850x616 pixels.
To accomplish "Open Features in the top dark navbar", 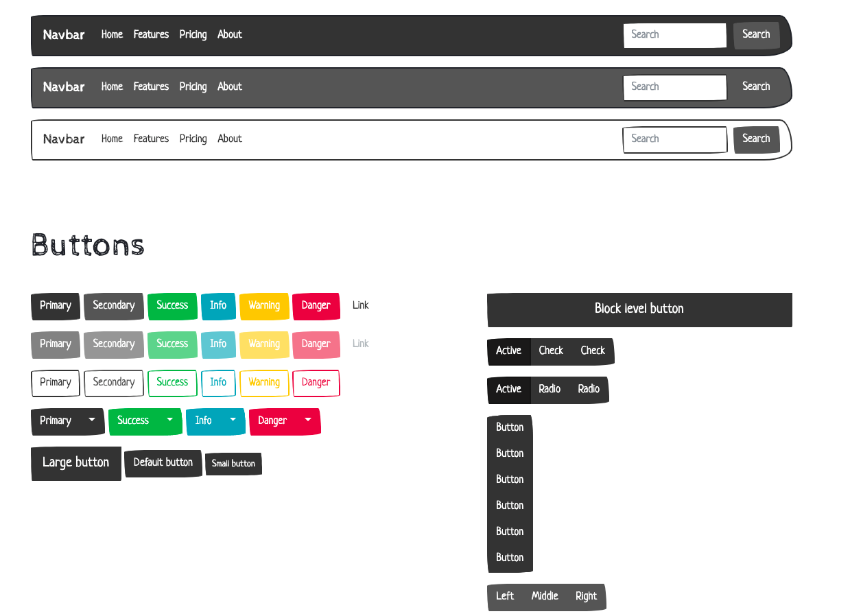I will pos(151,35).
